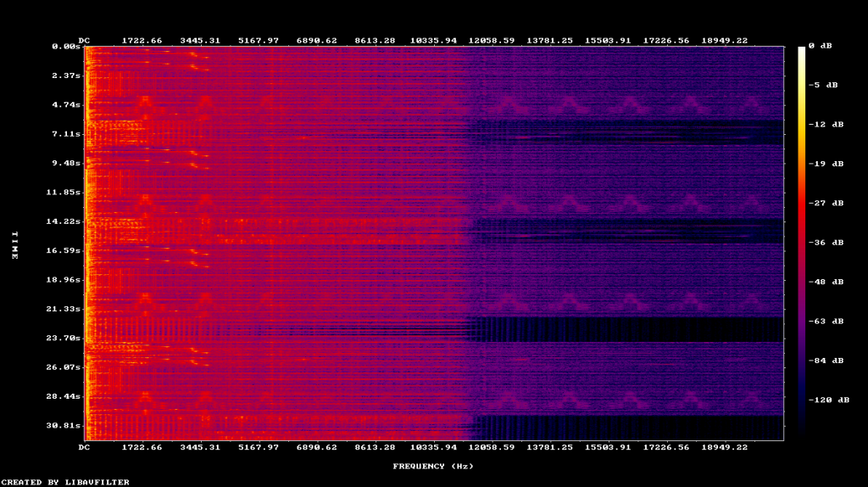
Task: Click the 30.81s time axis label
Action: tap(63, 426)
